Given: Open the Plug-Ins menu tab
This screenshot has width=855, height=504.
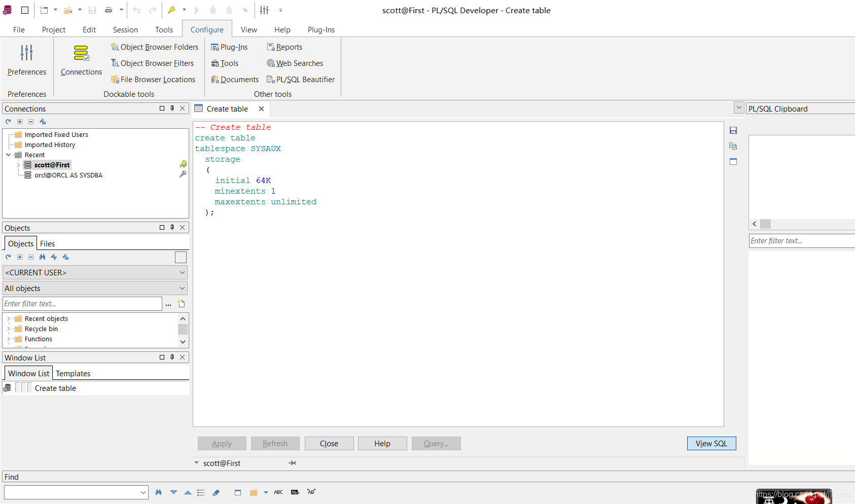Looking at the screenshot, I should coord(321,30).
